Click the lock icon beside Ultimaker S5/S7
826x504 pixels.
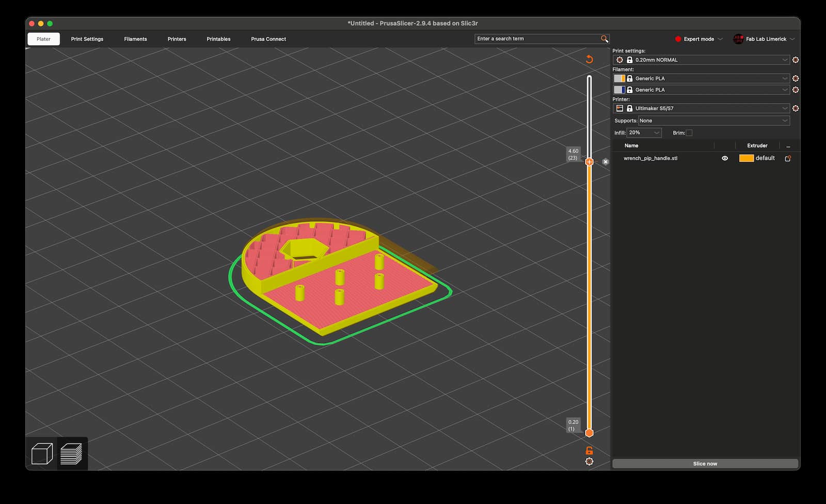629,108
